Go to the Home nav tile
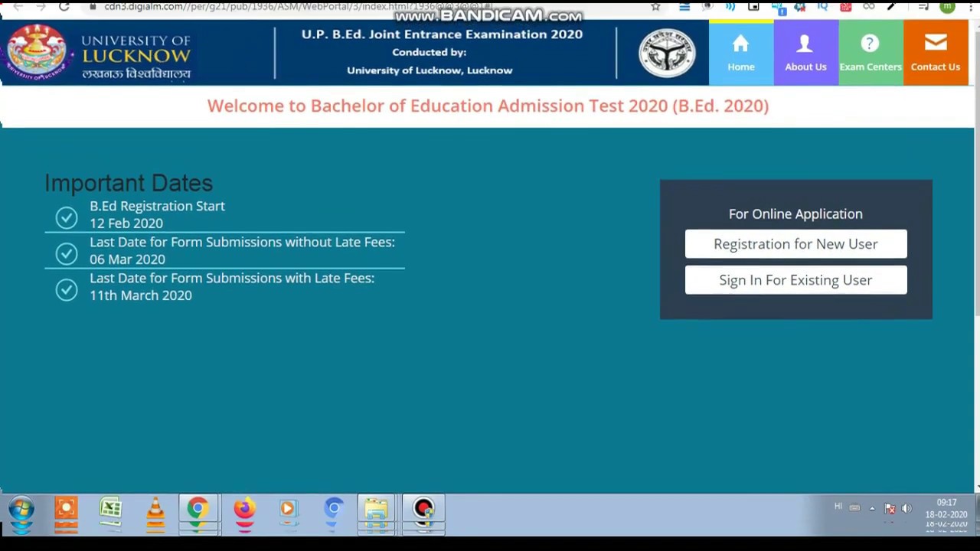The image size is (980, 551). pyautogui.click(x=741, y=53)
